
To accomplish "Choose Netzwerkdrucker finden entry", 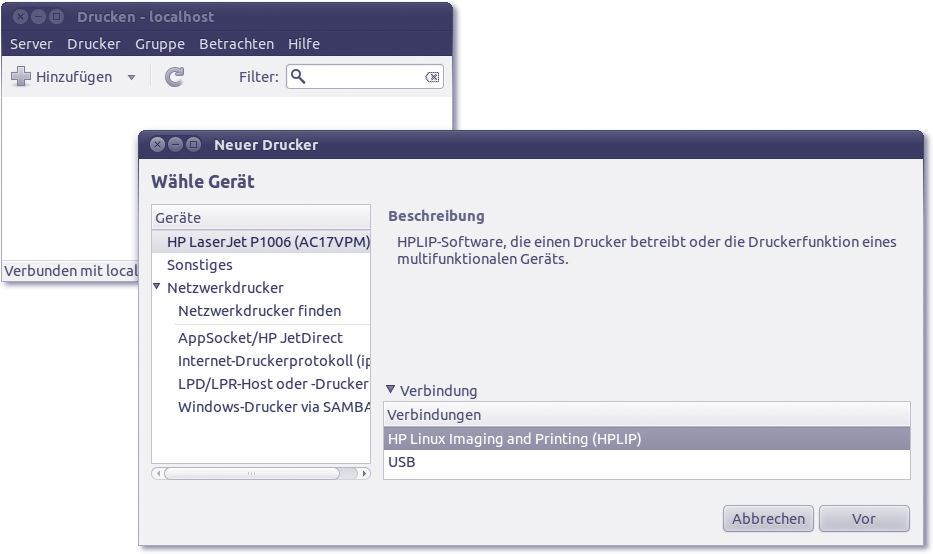I will (259, 311).
